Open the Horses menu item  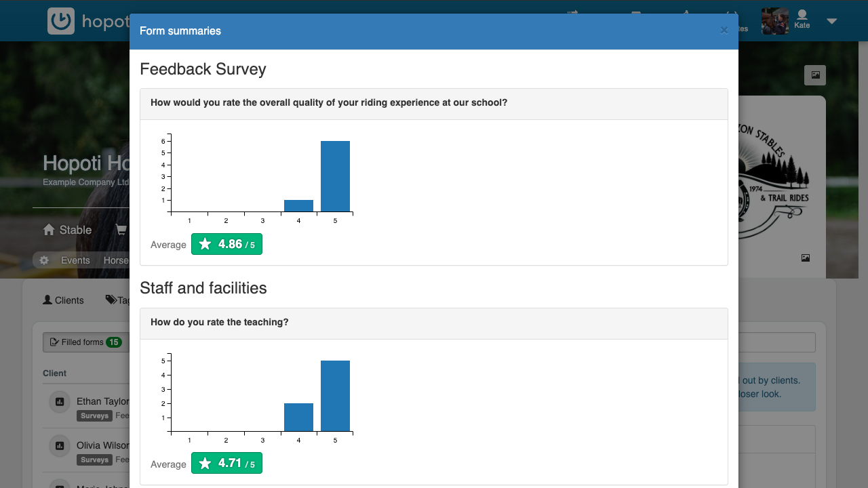point(116,260)
